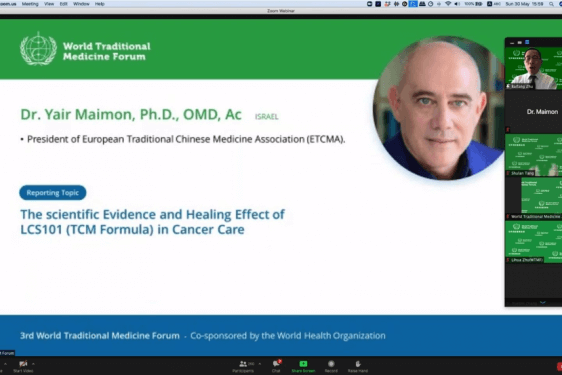Click the blue grid view icon atop video panel
Screen dimensions: 562x375
click(527, 42)
